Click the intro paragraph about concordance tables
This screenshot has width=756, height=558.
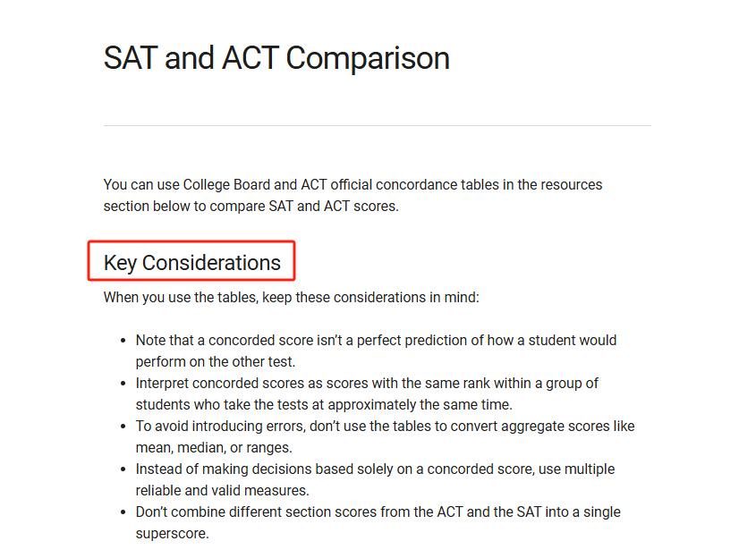353,195
